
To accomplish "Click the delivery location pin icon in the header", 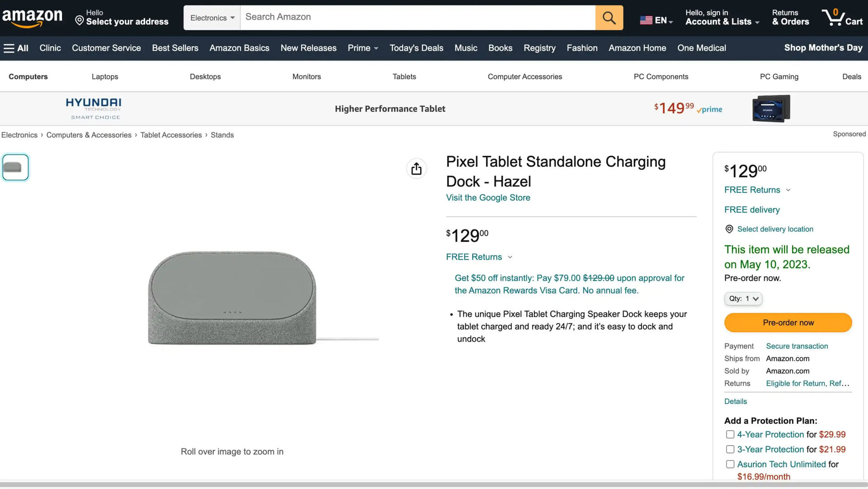I will pos(80,21).
